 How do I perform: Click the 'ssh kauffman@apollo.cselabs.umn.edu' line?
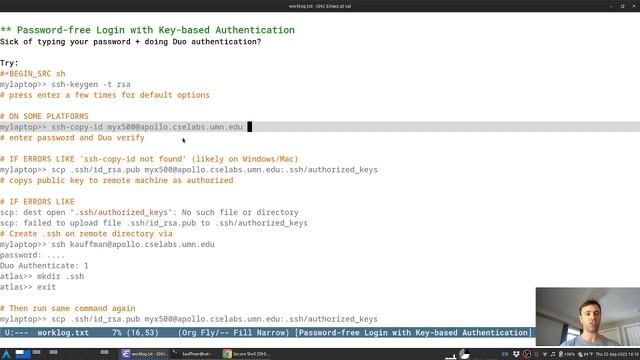coord(107,244)
